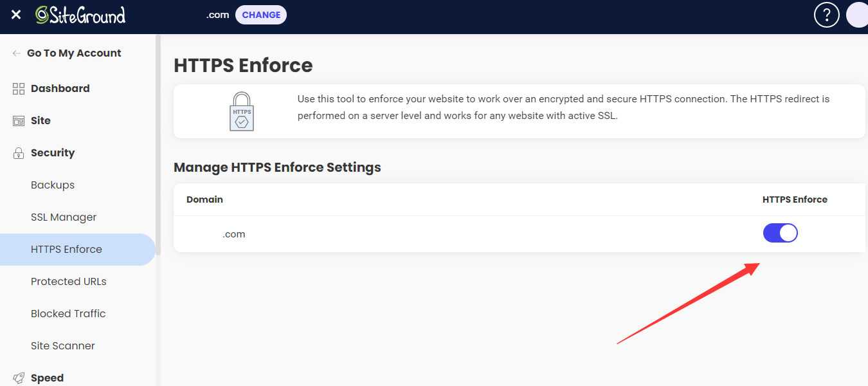Open the Site Scanner tool
This screenshot has height=386, width=868.
tap(62, 345)
